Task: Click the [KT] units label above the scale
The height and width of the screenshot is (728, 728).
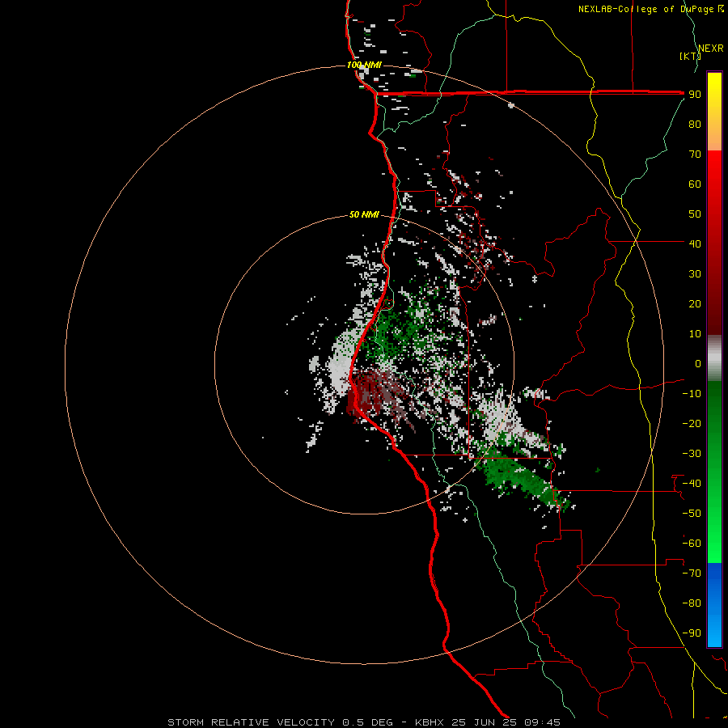Action: (x=691, y=56)
